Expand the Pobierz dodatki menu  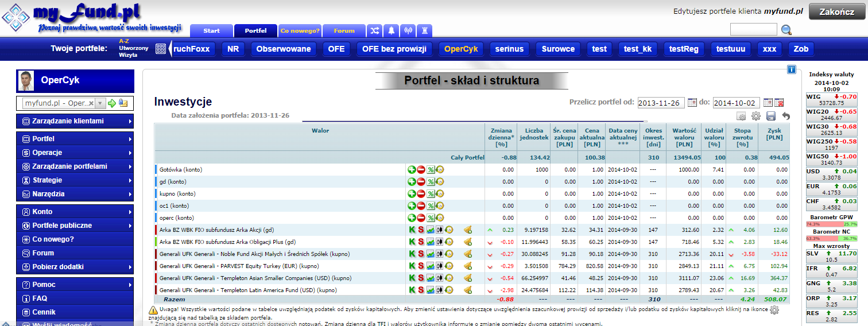pos(75,267)
